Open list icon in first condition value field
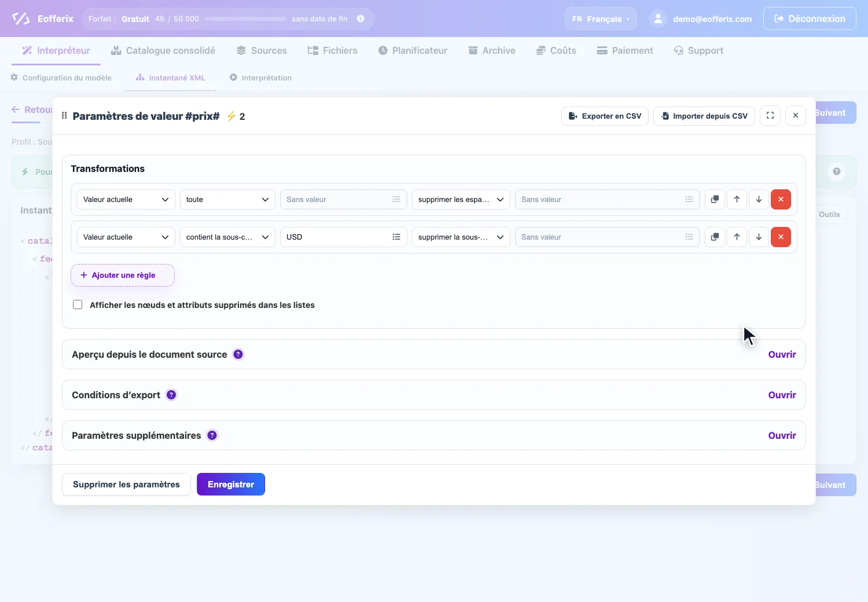Image resolution: width=868 pixels, height=602 pixels. 396,200
